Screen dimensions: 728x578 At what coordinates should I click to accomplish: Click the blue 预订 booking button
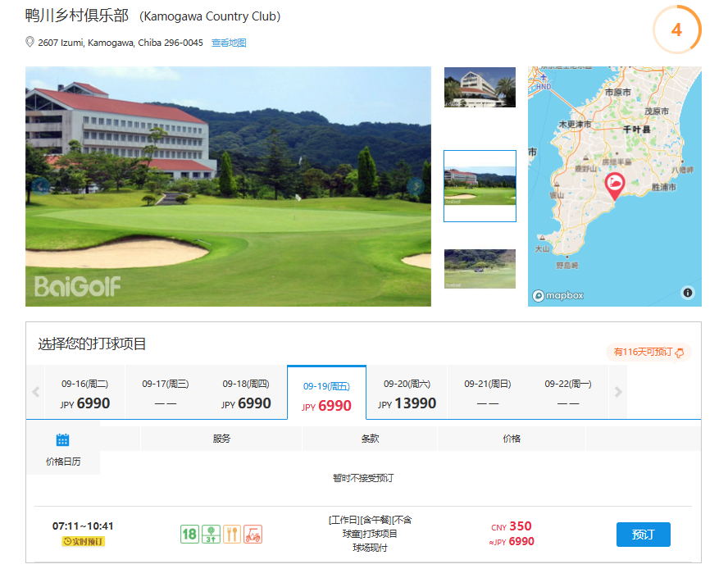(643, 535)
